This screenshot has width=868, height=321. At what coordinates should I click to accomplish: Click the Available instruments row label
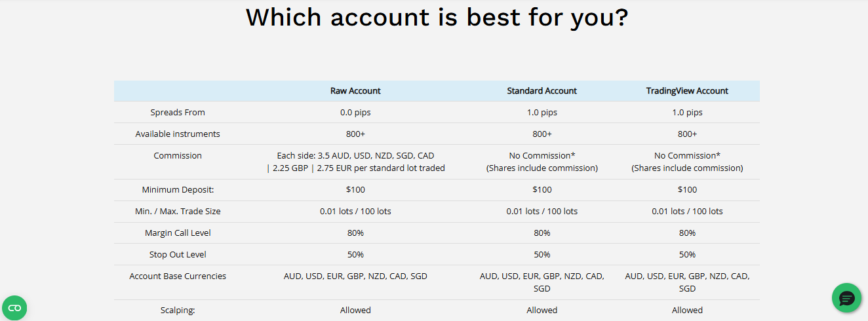pos(178,134)
